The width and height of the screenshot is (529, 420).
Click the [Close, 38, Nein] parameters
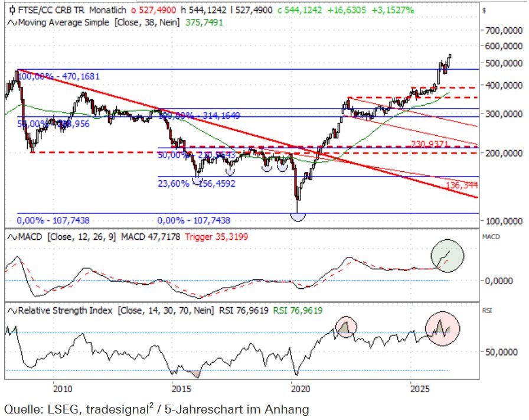tap(147, 22)
